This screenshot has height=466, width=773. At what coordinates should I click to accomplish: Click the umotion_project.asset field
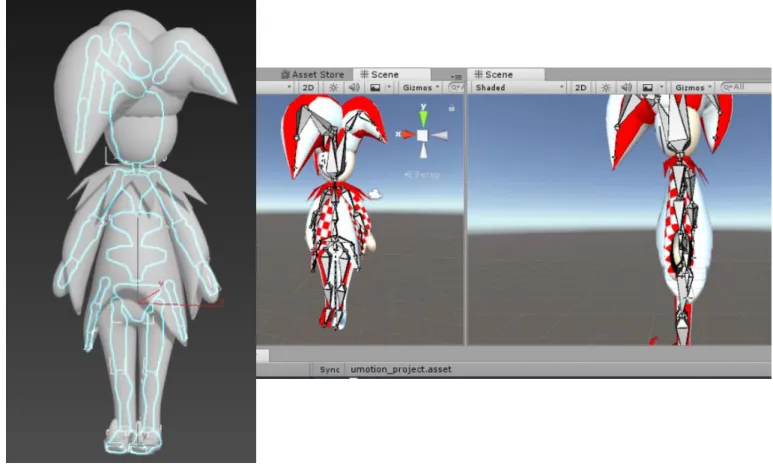559,369
